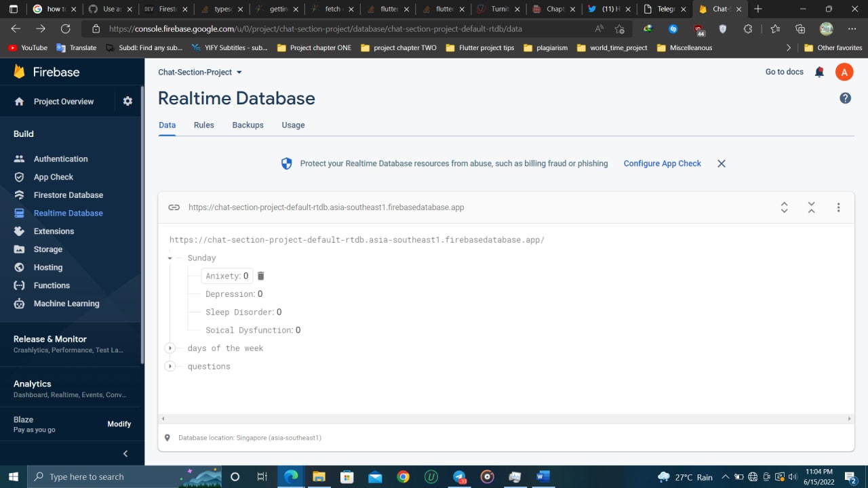Click Modify next to the Blaze plan
This screenshot has height=488, width=868.
[119, 424]
